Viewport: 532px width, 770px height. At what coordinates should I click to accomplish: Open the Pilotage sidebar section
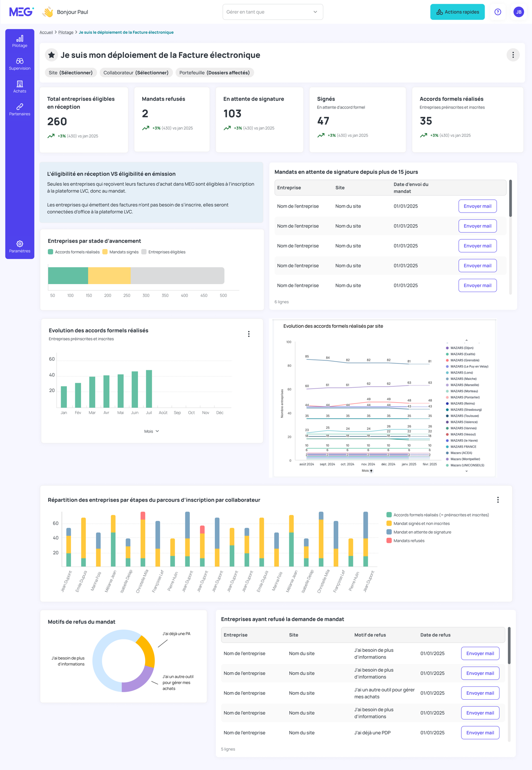tap(20, 41)
